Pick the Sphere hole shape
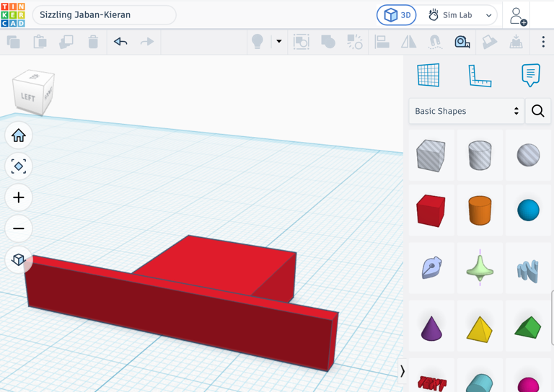 coord(528,155)
